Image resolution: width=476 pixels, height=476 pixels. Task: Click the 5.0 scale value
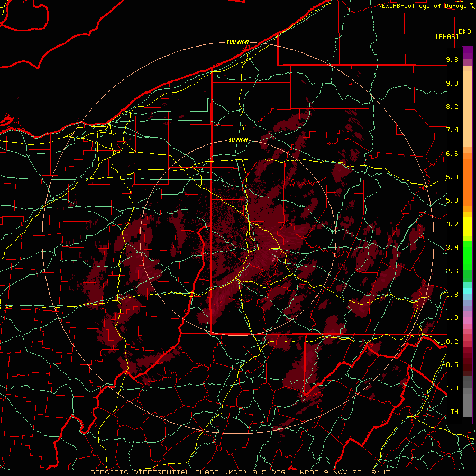pos(452,200)
